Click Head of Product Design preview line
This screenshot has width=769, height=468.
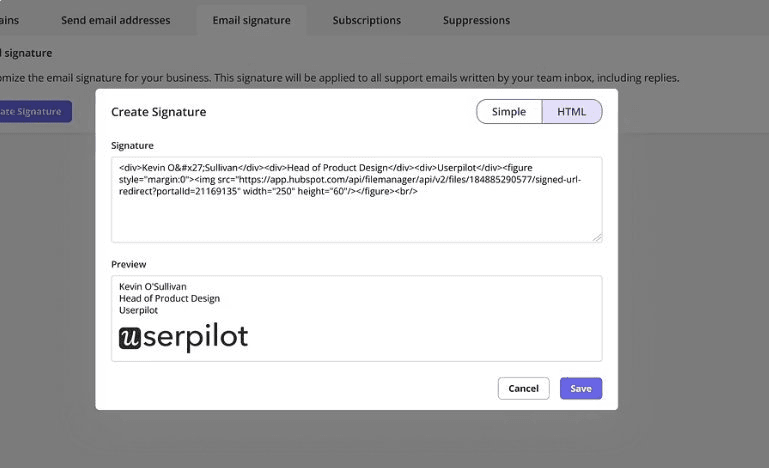click(169, 298)
